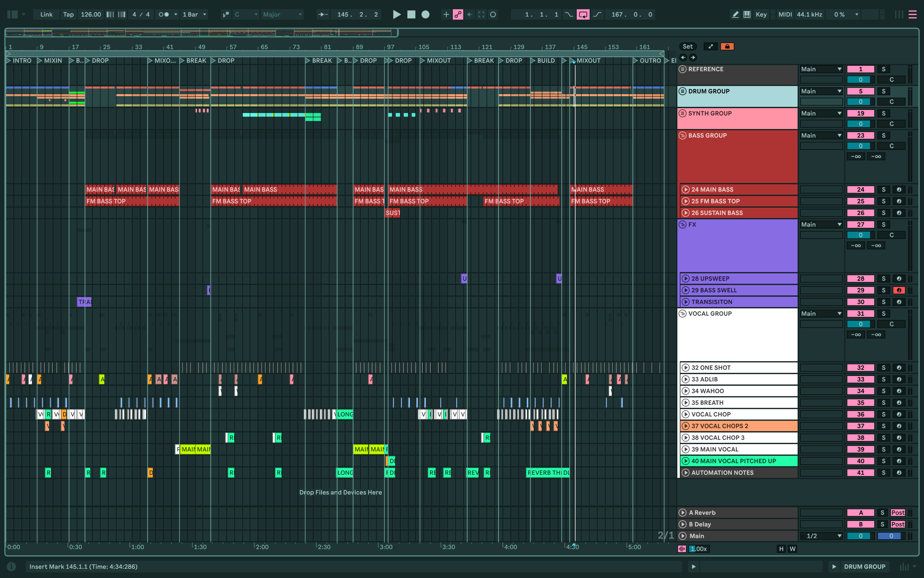Click the Capture MIDI icon
Screen dimensions: 924x578
[x=481, y=14]
